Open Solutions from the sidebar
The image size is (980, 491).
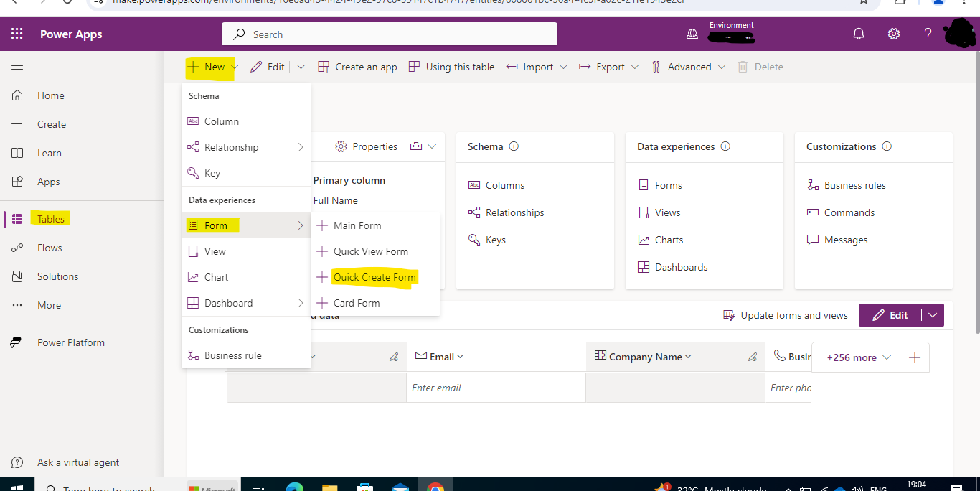click(56, 276)
